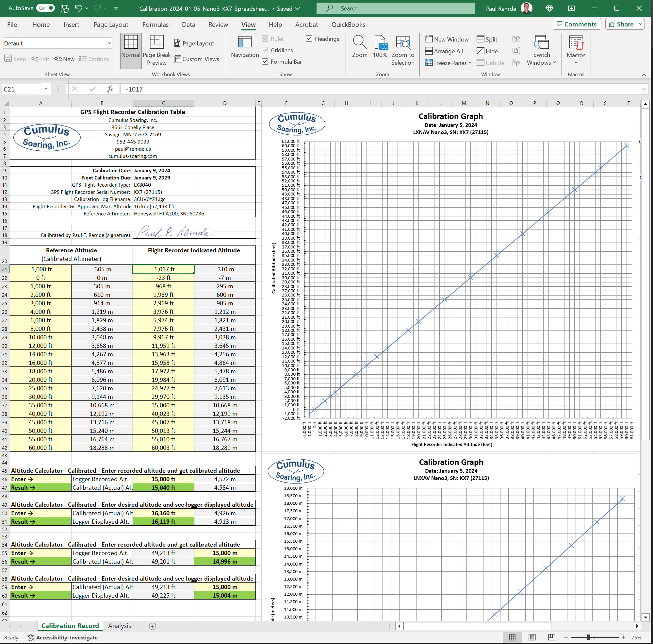Screen dimensions: 653x644
Task: Click the Share button
Action: pos(621,24)
